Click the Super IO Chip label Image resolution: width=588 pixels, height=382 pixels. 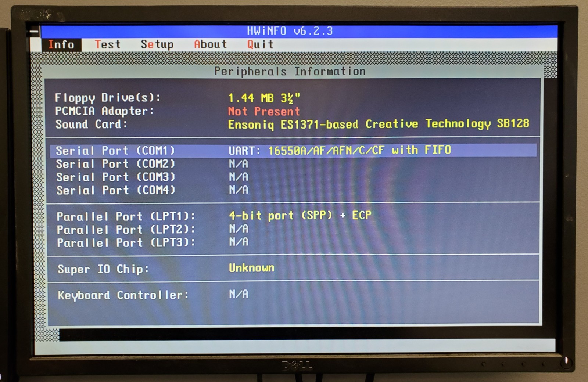(103, 269)
